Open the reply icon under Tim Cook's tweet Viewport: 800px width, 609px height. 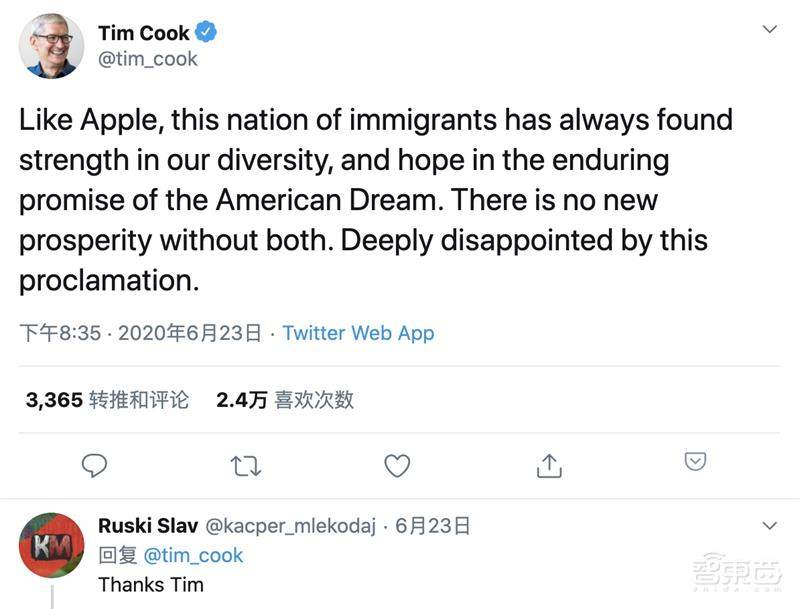pyautogui.click(x=94, y=464)
